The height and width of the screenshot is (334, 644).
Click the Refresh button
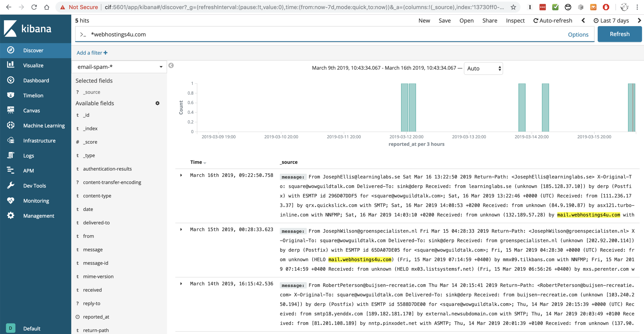point(620,34)
